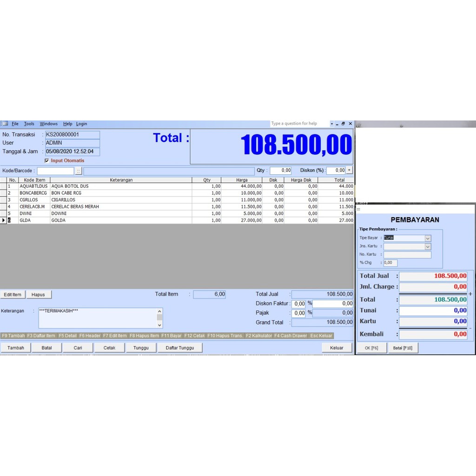
Task: Start payment using F11 Bayar
Action: [171, 335]
